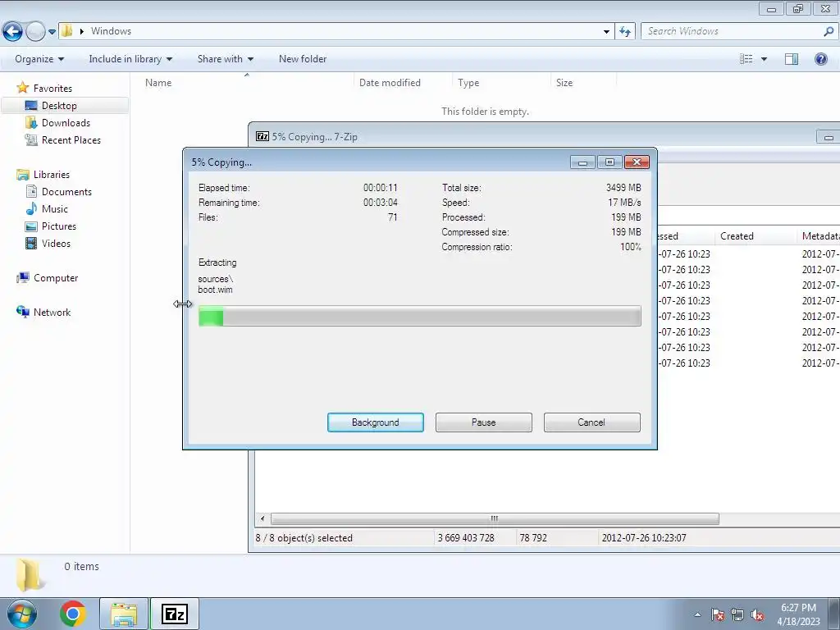Viewport: 840px width, 630px height.
Task: Click the Cancel button in copy dialog
Action: [x=591, y=422]
